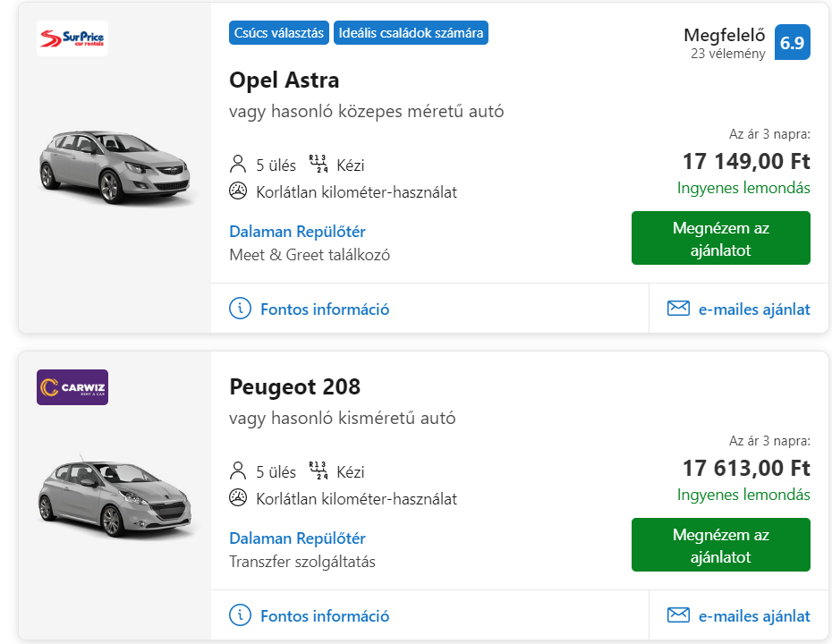The height and width of the screenshot is (644, 832).
Task: View the Opel Astra offer via green button
Action: click(720, 238)
